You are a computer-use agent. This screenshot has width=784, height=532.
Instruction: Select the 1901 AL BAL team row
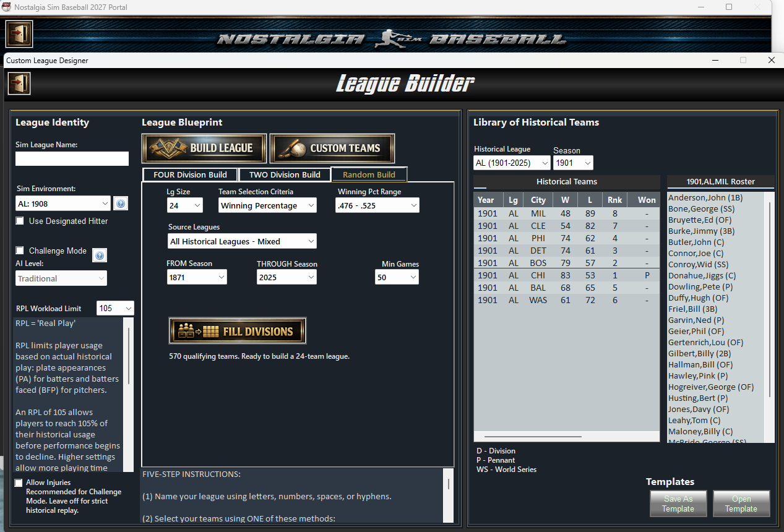(567, 288)
